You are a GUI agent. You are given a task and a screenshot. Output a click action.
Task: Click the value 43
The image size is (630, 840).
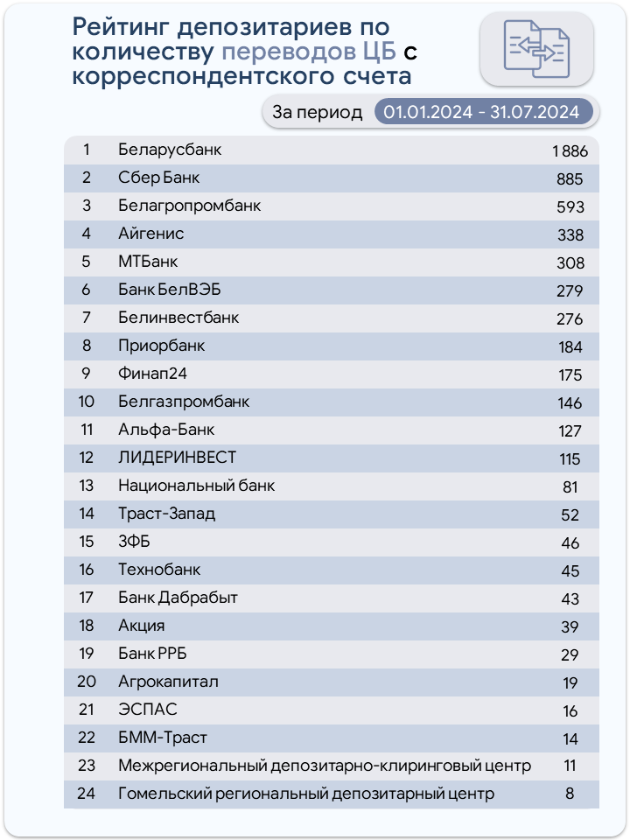tap(570, 598)
